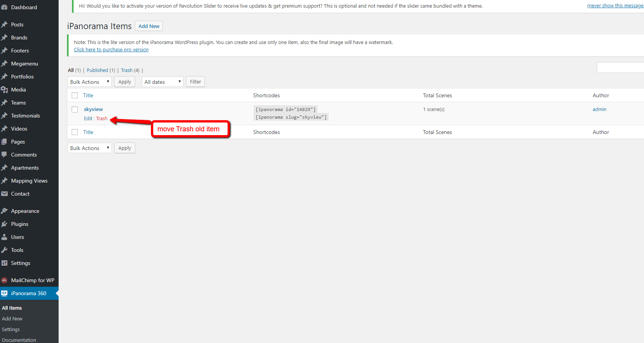Open Posts menu in sidebar
The height and width of the screenshot is (343, 644).
pyautogui.click(x=17, y=24)
